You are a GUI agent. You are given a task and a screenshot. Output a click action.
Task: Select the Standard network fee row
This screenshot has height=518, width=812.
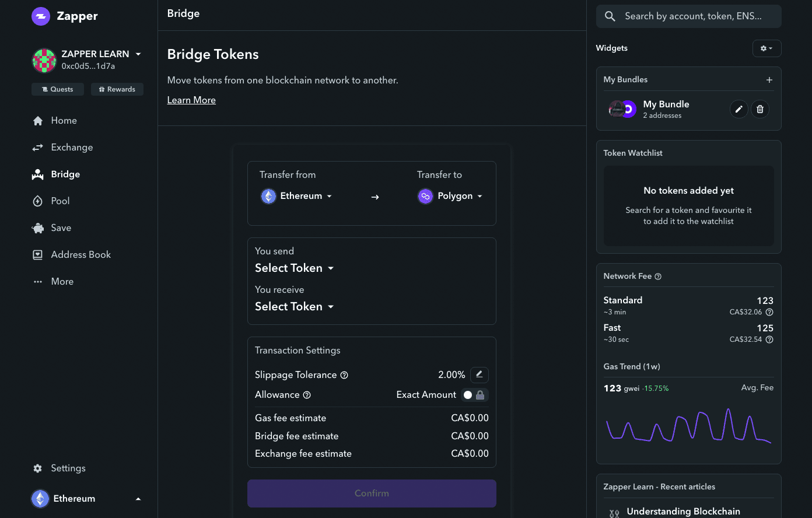coord(688,306)
